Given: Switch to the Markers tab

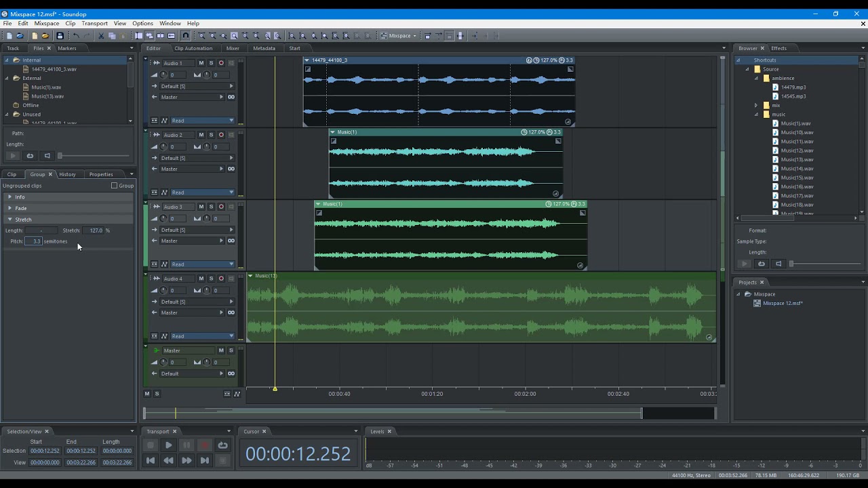Looking at the screenshot, I should point(66,48).
